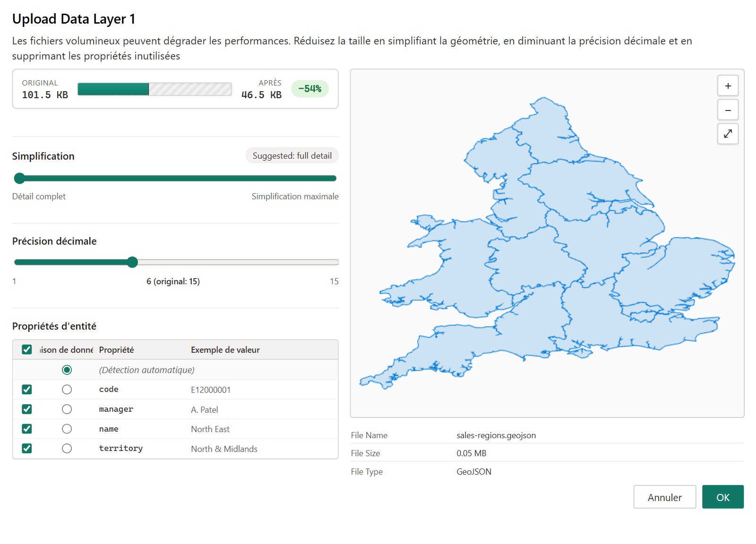Screen dimensions: 756x544
Task: Uncheck the code property checkbox
Action: (27, 390)
